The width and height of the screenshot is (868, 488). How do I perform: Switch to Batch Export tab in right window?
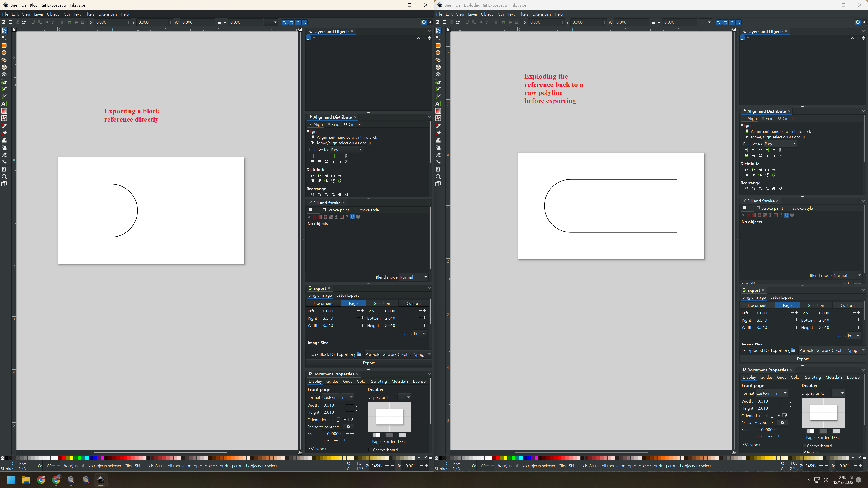pos(781,297)
